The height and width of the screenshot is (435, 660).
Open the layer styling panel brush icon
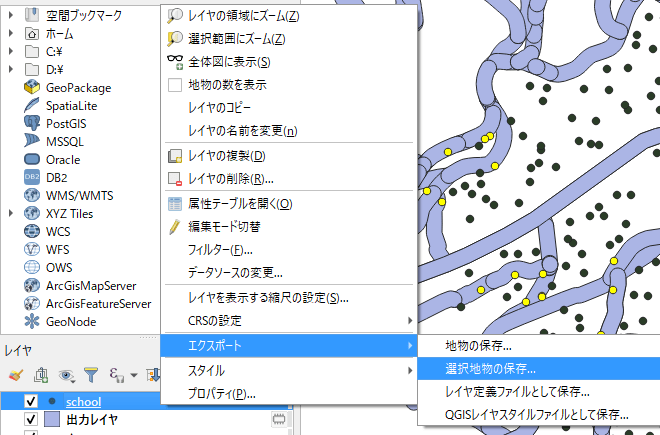point(16,374)
